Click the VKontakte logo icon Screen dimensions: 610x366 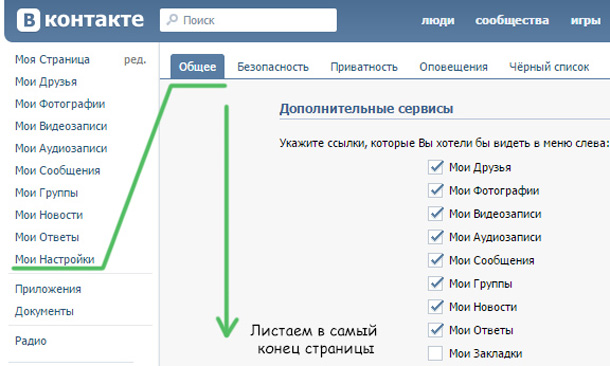tap(28, 20)
